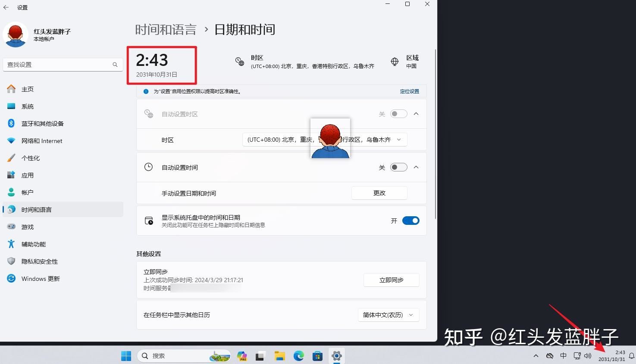Viewport: 636px width, 364px height.
Task: Turn on 自动设置时间
Action: coord(398,167)
